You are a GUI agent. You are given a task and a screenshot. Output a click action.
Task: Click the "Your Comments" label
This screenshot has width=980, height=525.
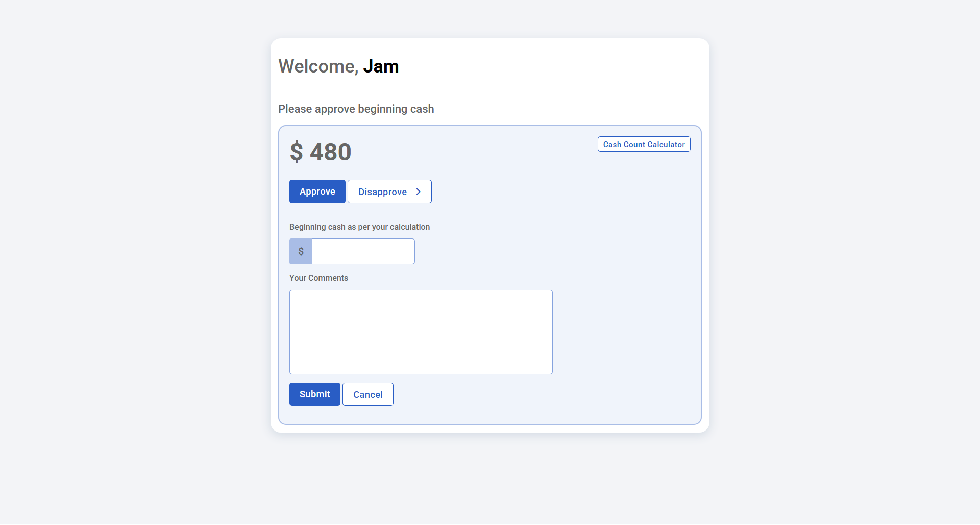point(318,278)
